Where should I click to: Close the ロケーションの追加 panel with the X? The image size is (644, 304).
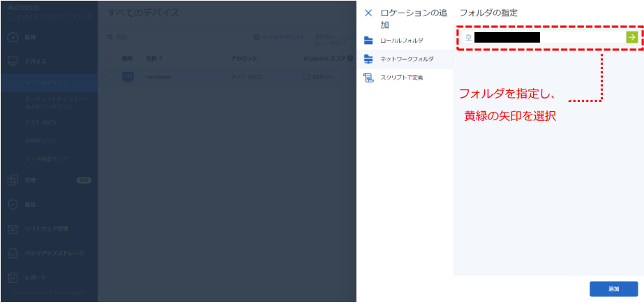pyautogui.click(x=368, y=13)
